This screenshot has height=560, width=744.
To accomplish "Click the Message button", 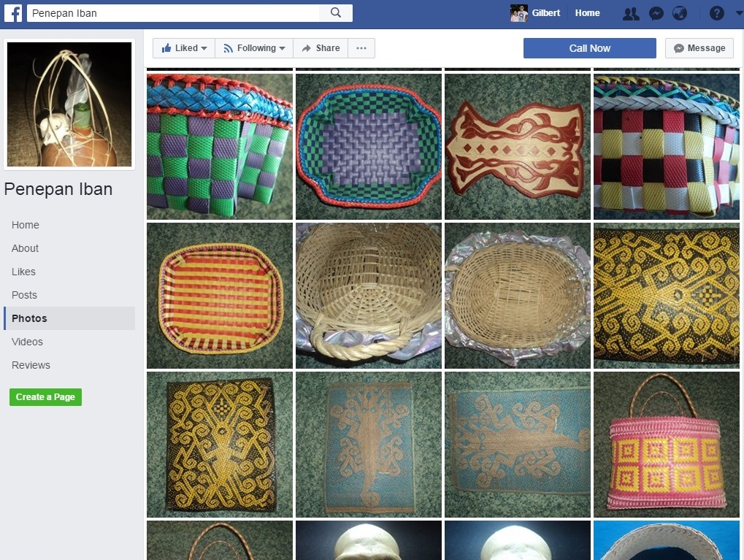I will (x=699, y=48).
